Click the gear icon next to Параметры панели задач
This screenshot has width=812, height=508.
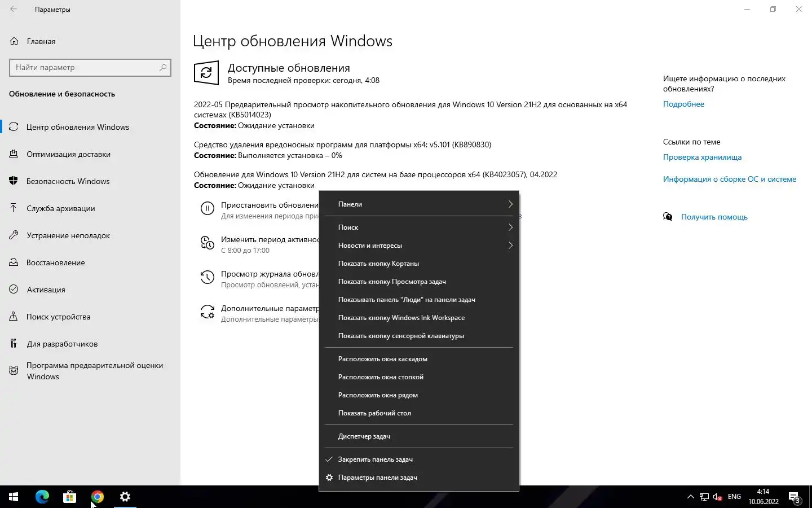tap(329, 478)
